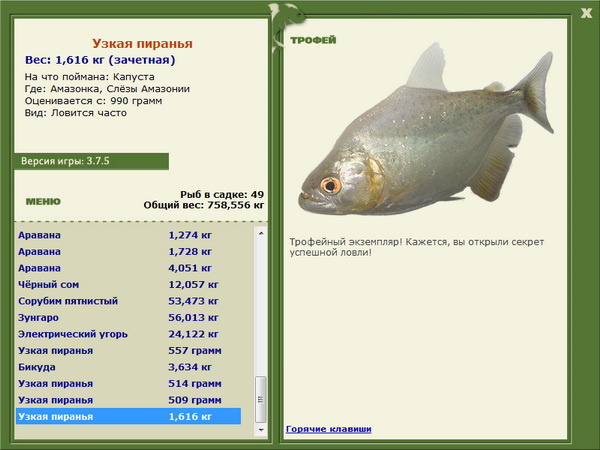Select Сорубим пятнистый entry
Screen dimensions: 600x450
coord(129,301)
